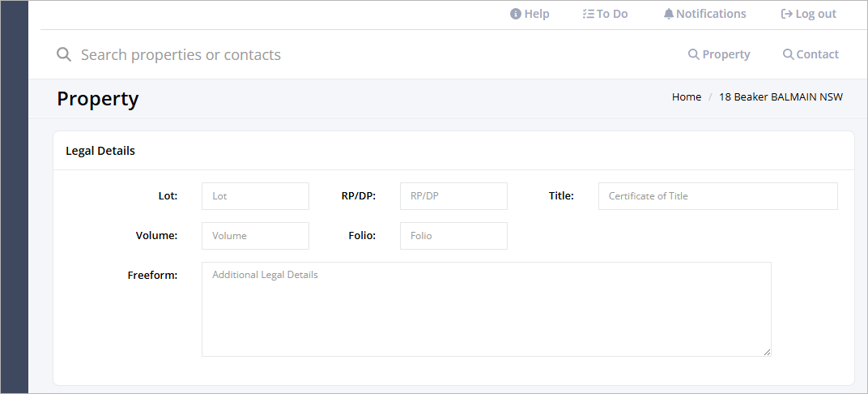Focus the Search properties or contacts field

[181, 55]
